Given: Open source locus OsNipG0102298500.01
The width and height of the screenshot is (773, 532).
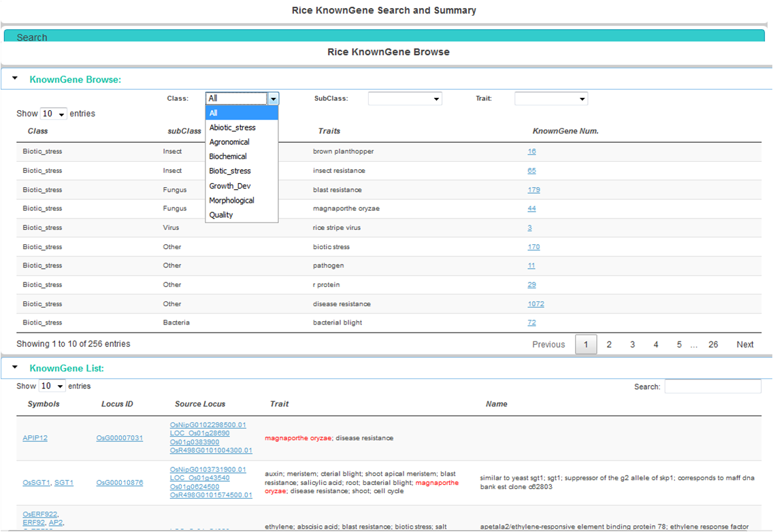Looking at the screenshot, I should (208, 425).
